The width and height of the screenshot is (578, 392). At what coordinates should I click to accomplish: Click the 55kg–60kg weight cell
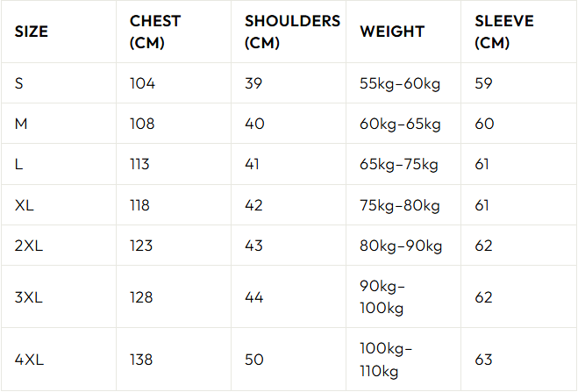(400, 83)
